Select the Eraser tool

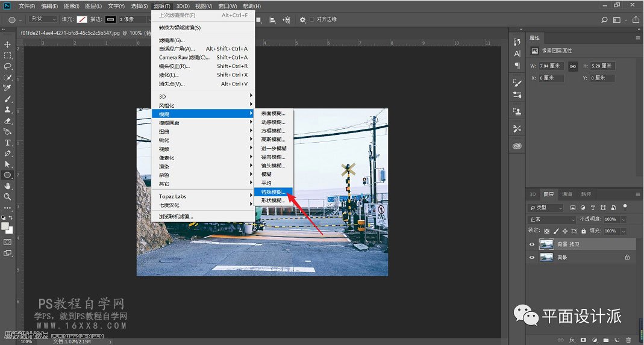pos(7,121)
